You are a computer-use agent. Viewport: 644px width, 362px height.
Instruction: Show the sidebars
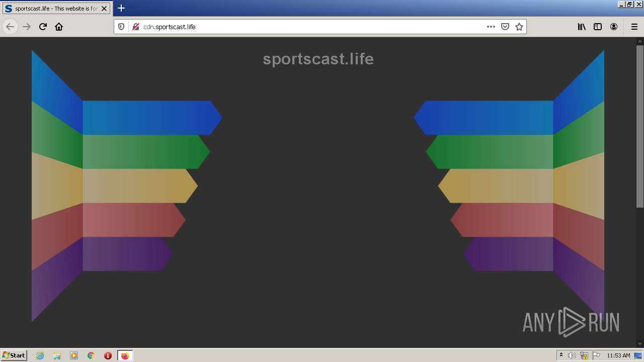(598, 27)
